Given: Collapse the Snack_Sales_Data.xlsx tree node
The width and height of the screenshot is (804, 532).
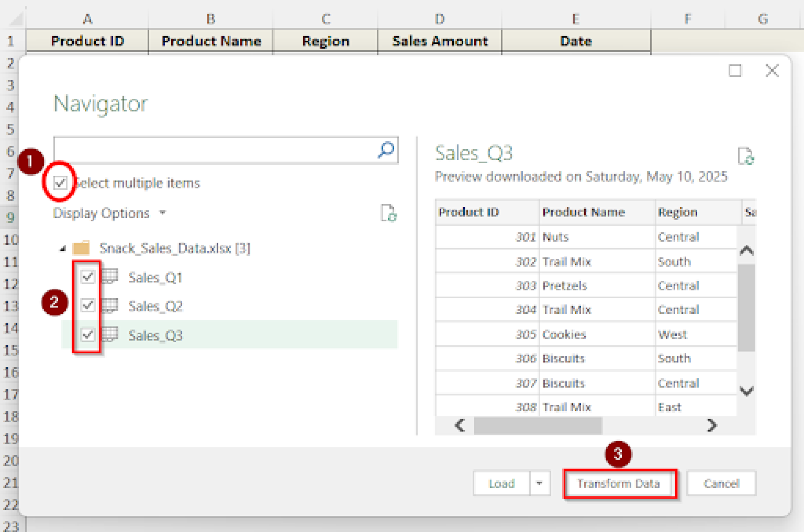Looking at the screenshot, I should pos(61,248).
